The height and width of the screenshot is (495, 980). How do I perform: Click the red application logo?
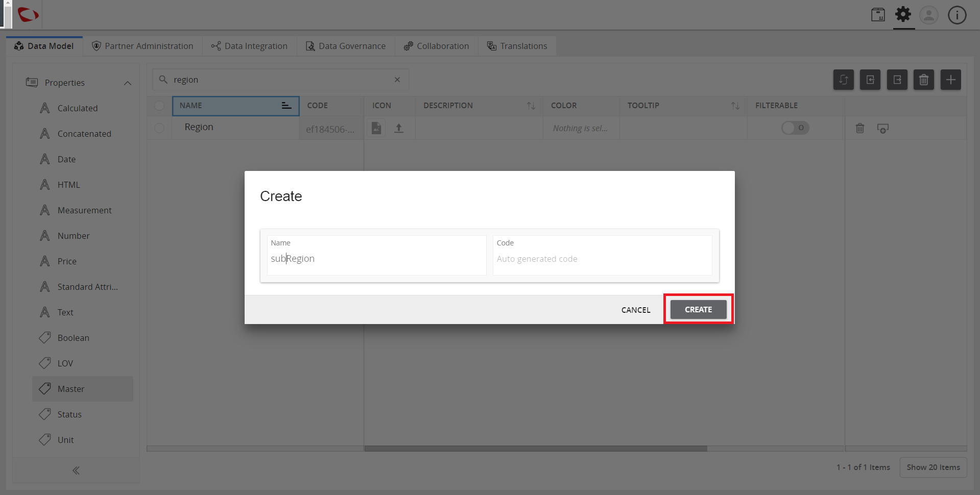(x=28, y=14)
